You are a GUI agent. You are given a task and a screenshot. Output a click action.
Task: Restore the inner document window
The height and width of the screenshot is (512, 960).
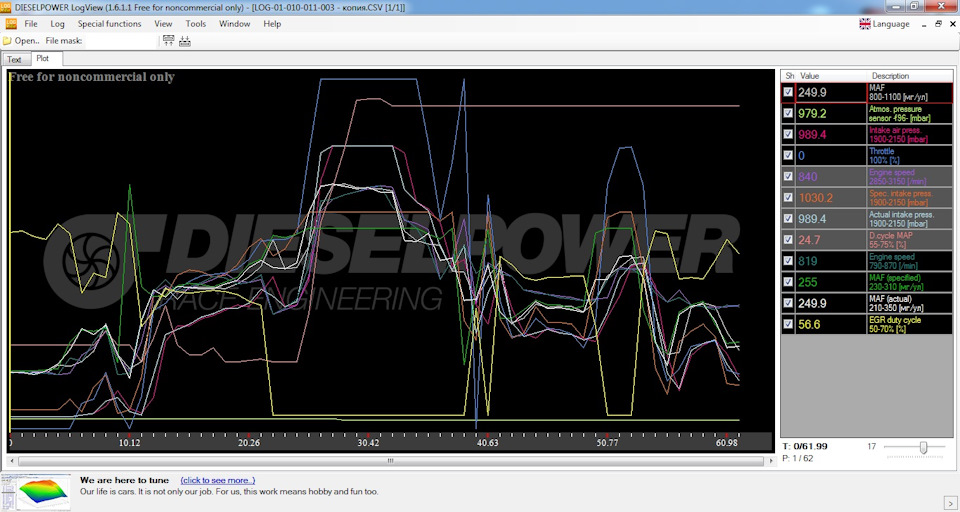pos(939,24)
